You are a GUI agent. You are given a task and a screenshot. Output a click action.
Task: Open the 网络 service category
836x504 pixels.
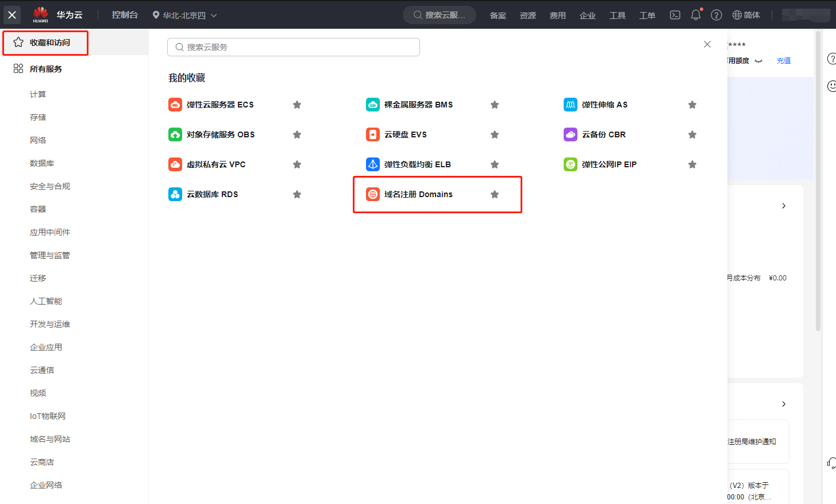38,140
